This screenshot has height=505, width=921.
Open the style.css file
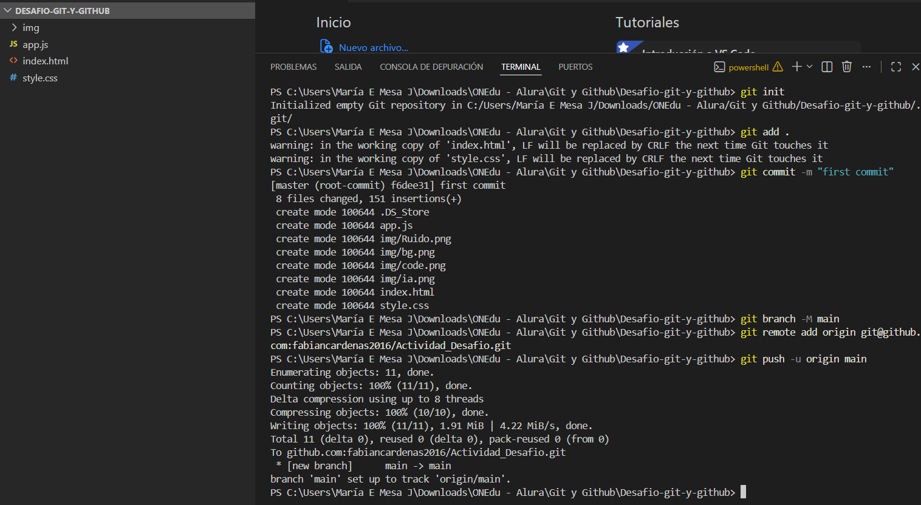[x=40, y=78]
